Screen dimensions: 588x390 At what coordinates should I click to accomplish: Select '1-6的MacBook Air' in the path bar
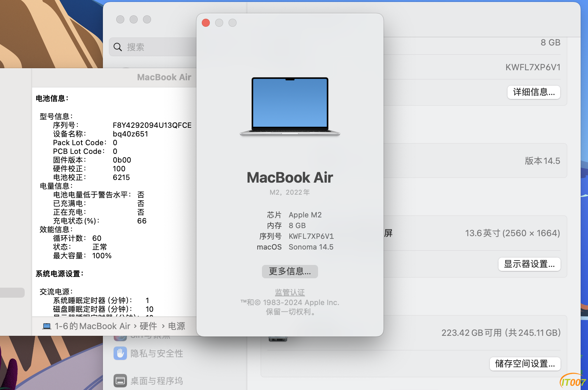click(x=86, y=326)
